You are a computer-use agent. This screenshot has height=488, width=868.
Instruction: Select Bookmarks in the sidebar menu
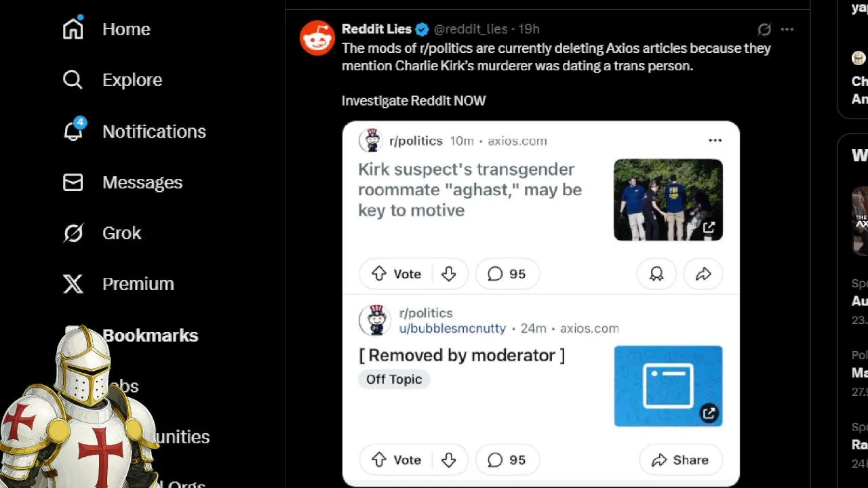click(150, 335)
